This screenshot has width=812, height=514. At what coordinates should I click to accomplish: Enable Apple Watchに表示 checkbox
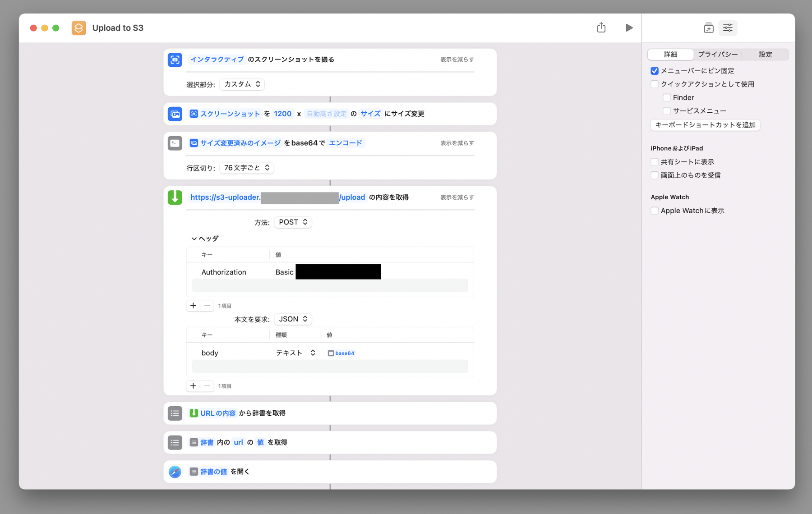click(655, 211)
